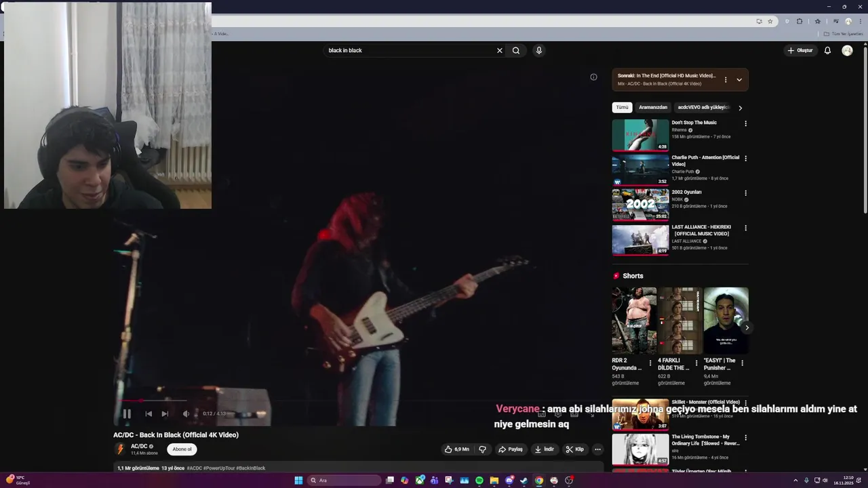The image size is (868, 488).
Task: Open the AC/DC channel avatar
Action: [x=121, y=449]
